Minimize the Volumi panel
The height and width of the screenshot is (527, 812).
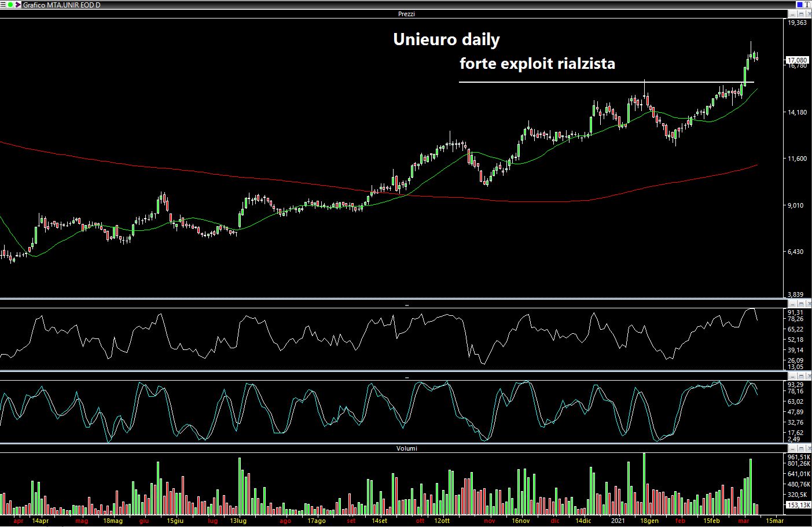792,448
